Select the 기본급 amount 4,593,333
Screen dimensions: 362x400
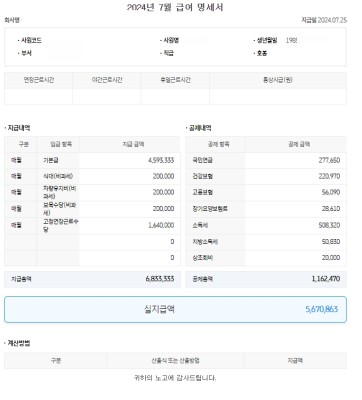[x=161, y=160]
